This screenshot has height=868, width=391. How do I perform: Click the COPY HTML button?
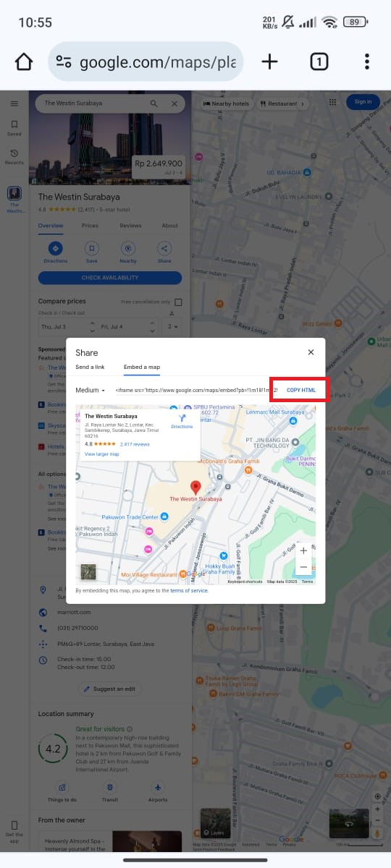pos(301,390)
